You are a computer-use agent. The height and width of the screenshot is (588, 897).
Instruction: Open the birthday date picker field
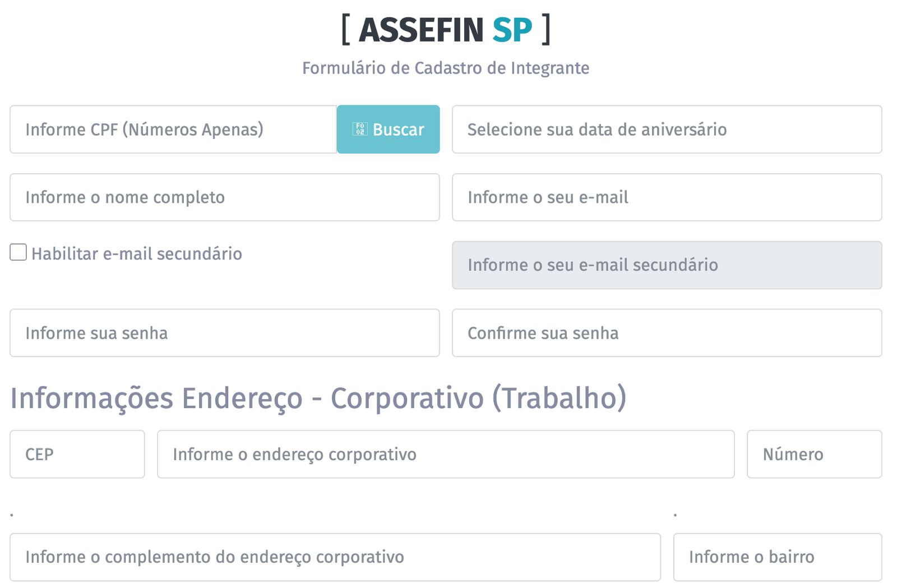667,129
